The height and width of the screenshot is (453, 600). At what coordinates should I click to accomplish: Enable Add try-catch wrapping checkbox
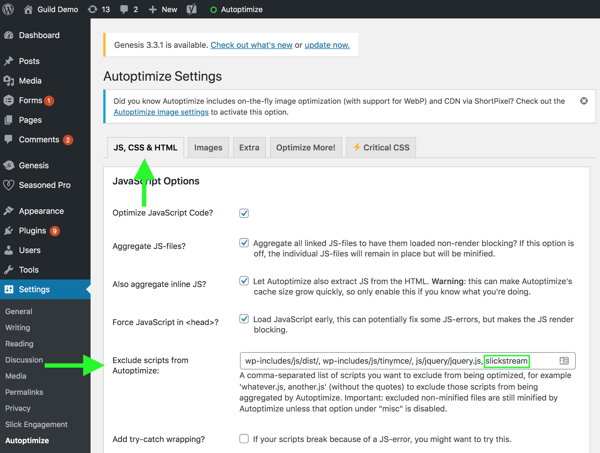tap(244, 438)
